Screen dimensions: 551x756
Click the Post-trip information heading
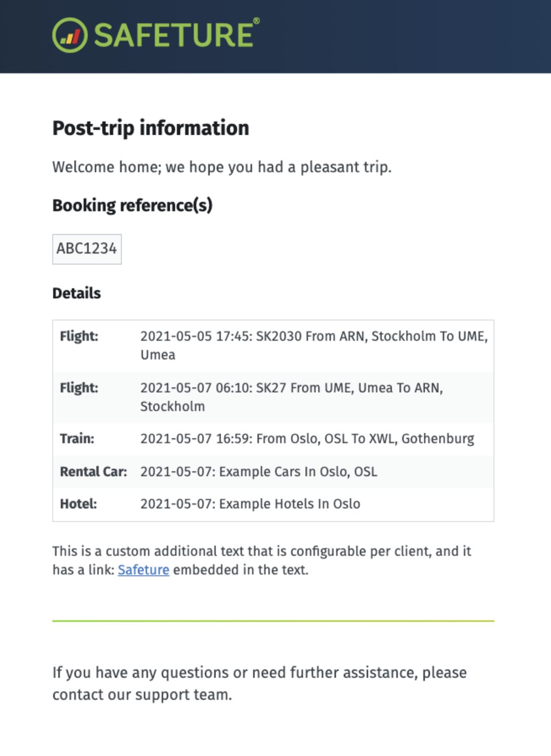[150, 128]
